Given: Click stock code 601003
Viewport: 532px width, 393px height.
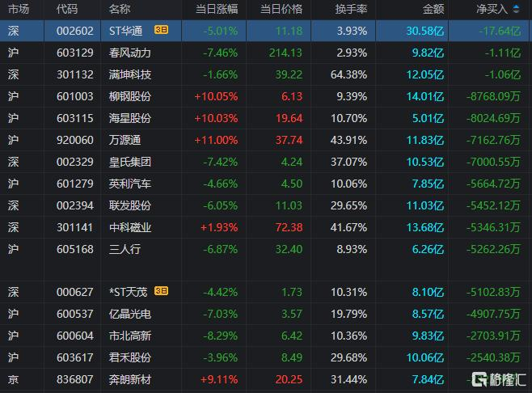Looking at the screenshot, I should coord(74,96).
